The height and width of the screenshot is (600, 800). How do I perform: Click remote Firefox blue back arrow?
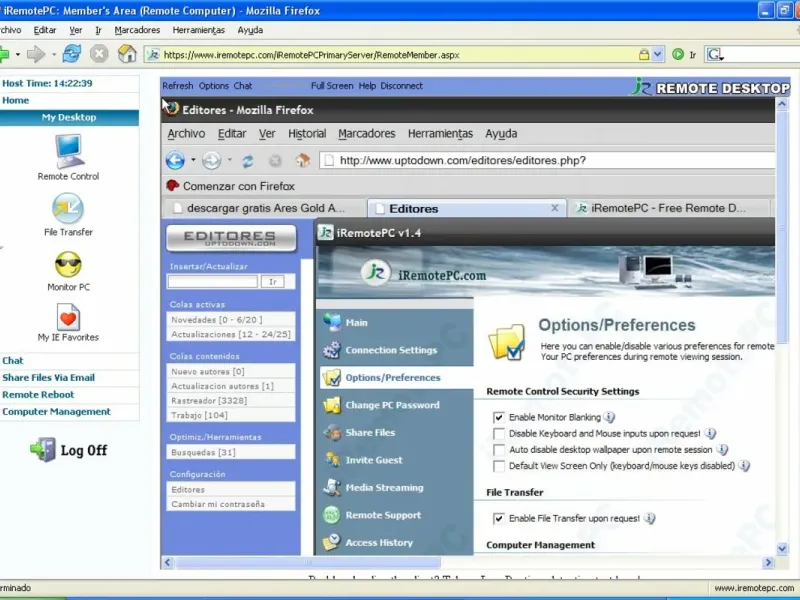175,160
